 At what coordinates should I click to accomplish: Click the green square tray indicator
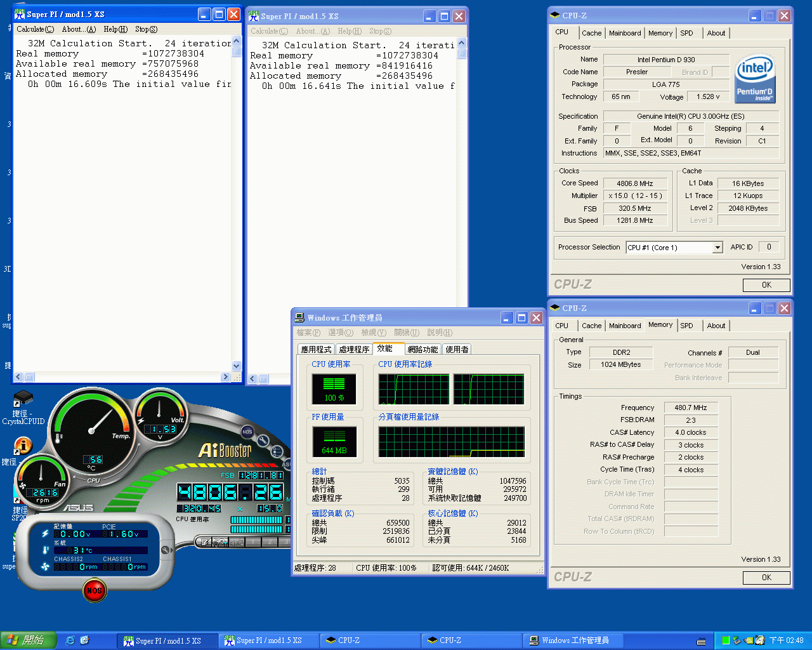(725, 640)
